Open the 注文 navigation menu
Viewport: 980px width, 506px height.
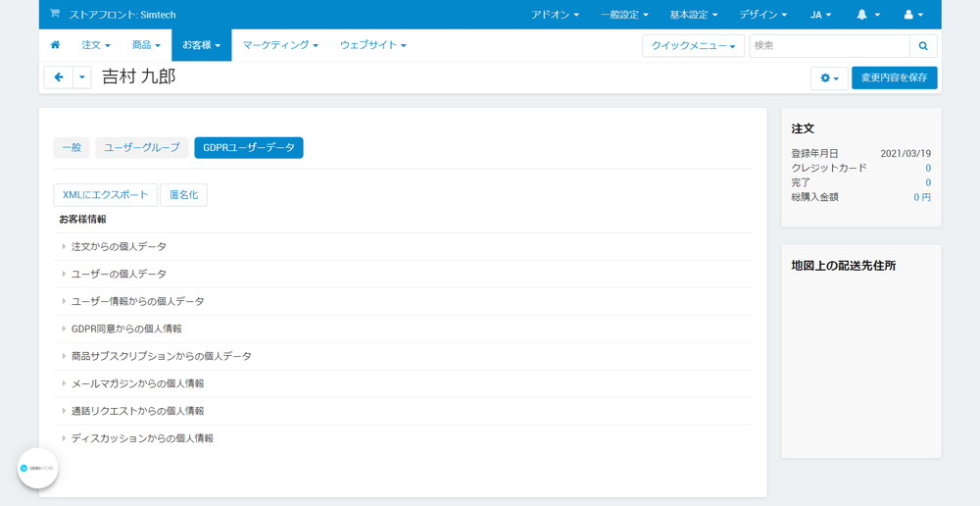(x=96, y=45)
